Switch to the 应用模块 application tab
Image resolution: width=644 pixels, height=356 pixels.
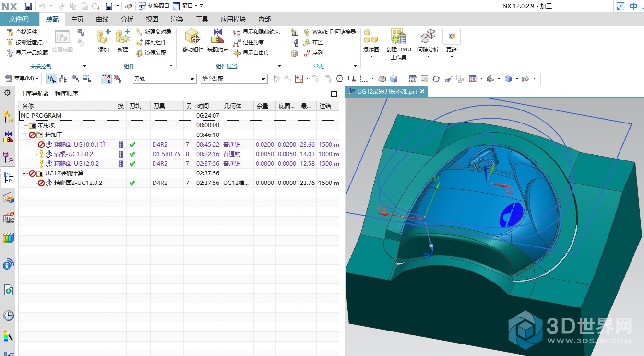click(233, 19)
